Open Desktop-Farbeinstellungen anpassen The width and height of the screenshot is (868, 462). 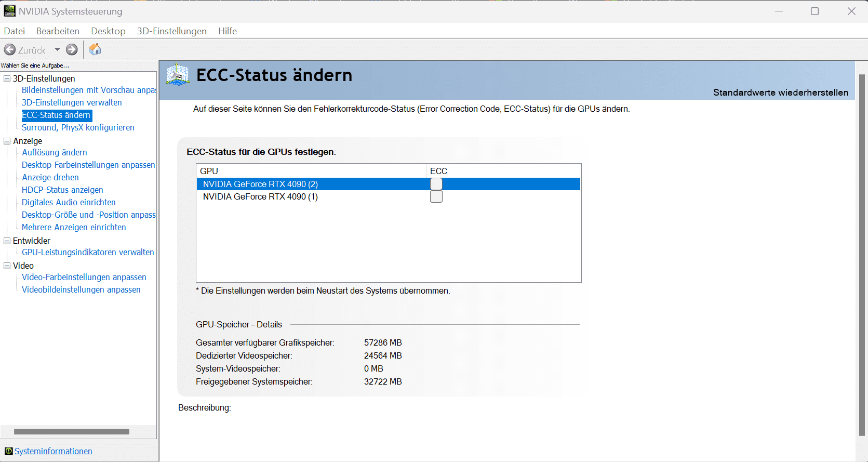[88, 165]
